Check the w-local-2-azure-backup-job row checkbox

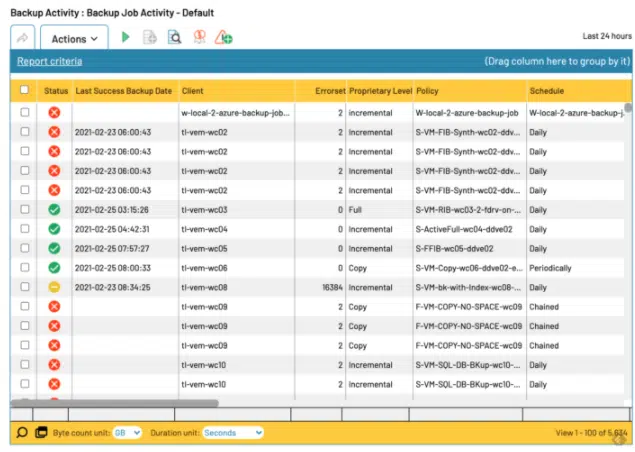[x=25, y=112]
